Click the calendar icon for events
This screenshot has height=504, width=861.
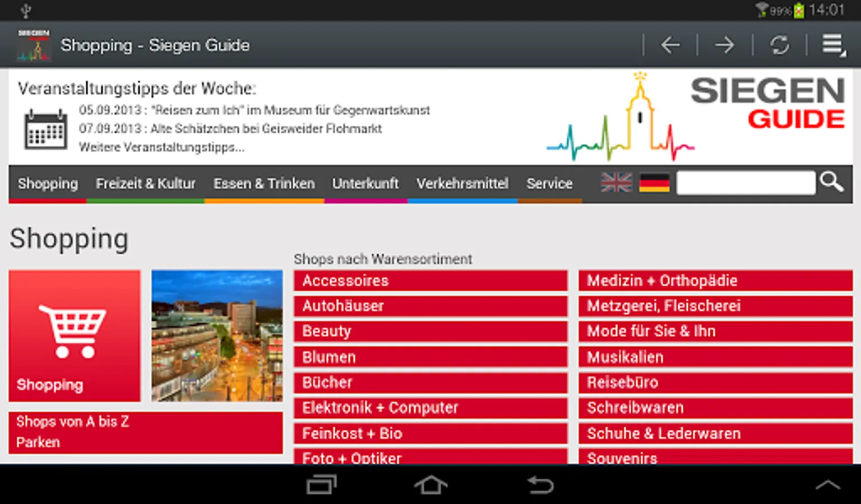click(45, 129)
